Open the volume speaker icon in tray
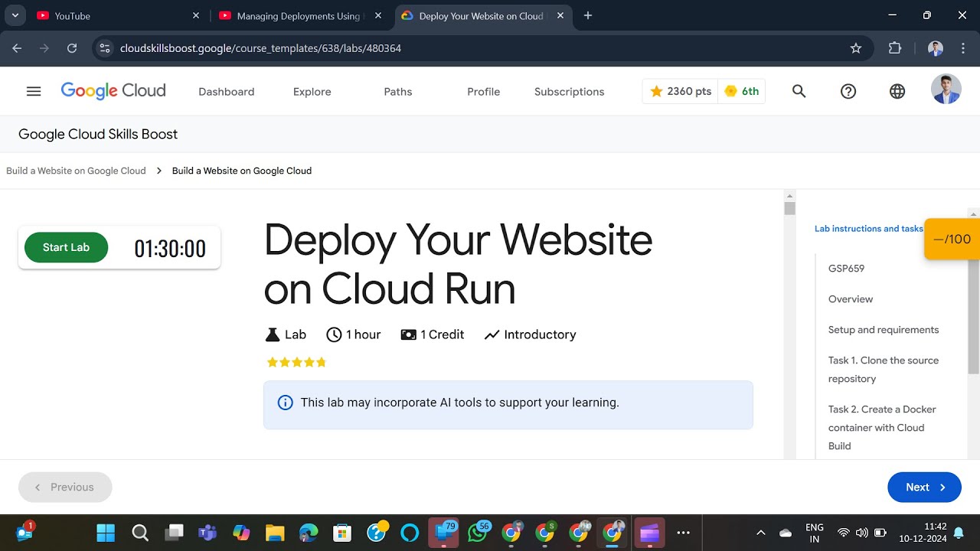Viewport: 980px width, 551px height. (862, 533)
